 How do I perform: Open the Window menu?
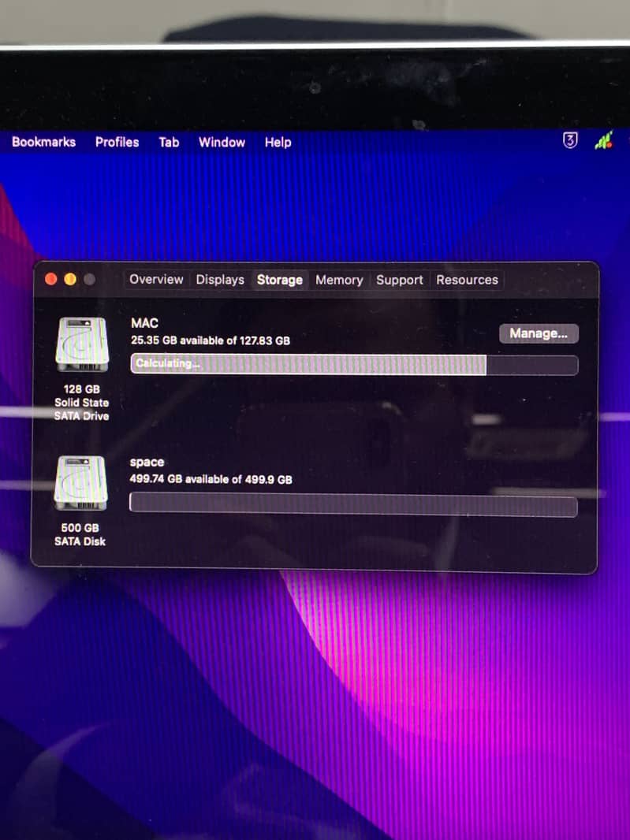coord(222,142)
